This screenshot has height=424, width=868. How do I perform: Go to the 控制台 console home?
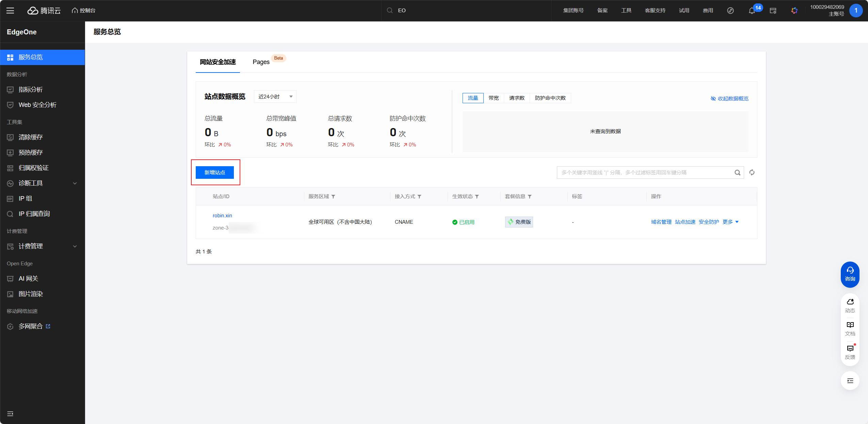pyautogui.click(x=84, y=11)
